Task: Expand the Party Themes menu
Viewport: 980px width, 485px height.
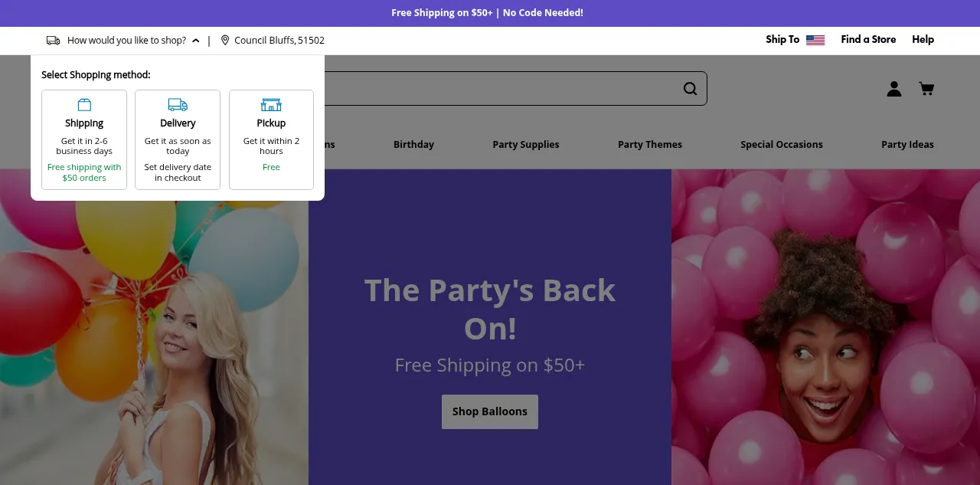Action: pos(649,144)
